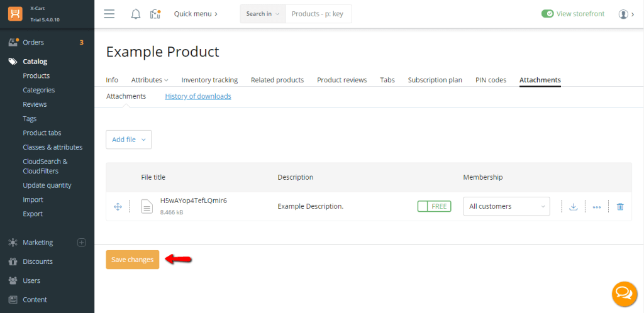This screenshot has height=313, width=644.
Task: Click the File title column header
Action: (153, 177)
